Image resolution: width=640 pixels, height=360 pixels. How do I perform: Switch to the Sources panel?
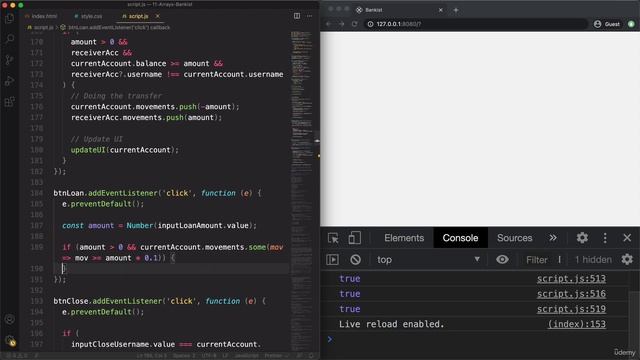coord(515,238)
